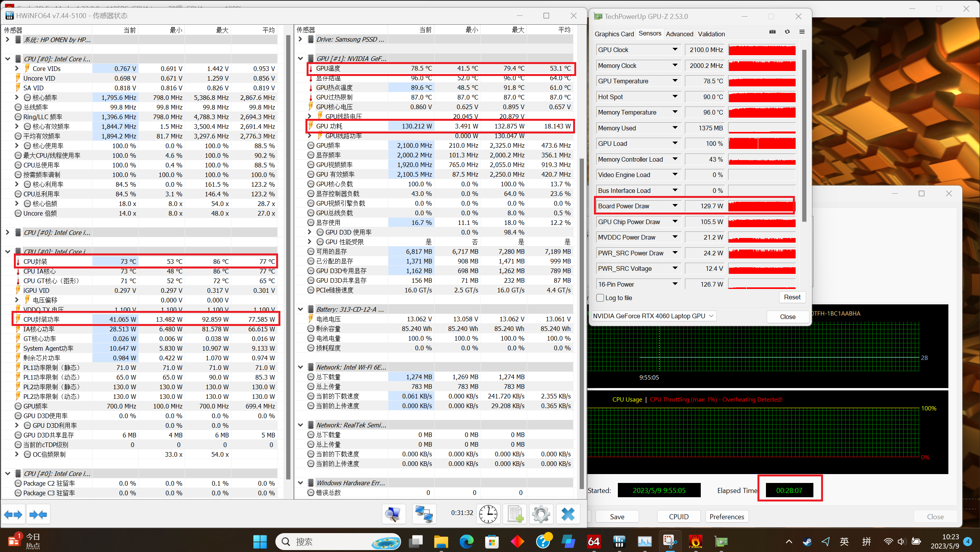Click HWiNFO blue X close sensors icon
Image resolution: width=980 pixels, height=552 pixels.
[x=568, y=514]
